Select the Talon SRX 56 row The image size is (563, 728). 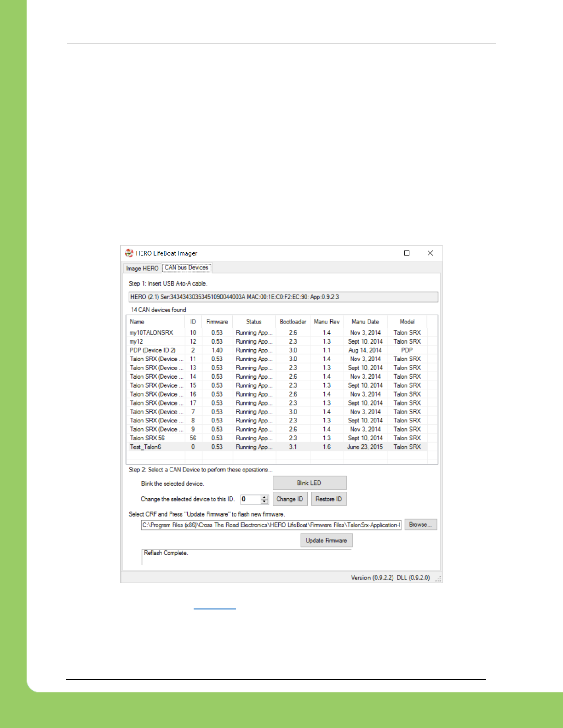pyautogui.click(x=277, y=438)
